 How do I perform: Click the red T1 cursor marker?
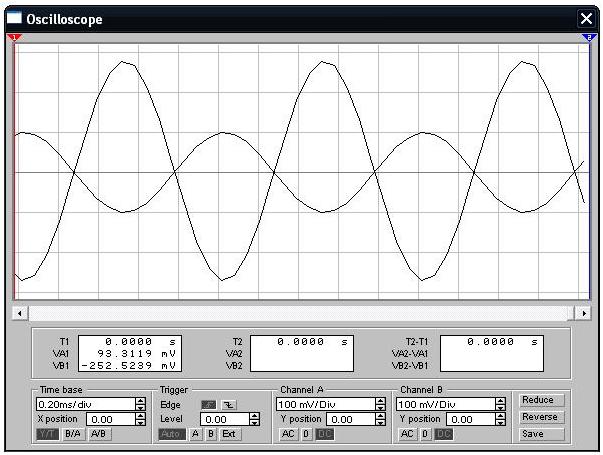point(14,37)
